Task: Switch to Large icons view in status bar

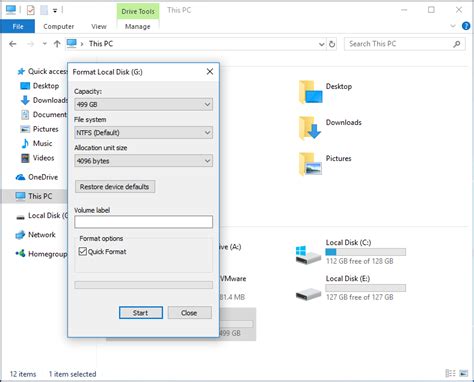Action: point(464,373)
